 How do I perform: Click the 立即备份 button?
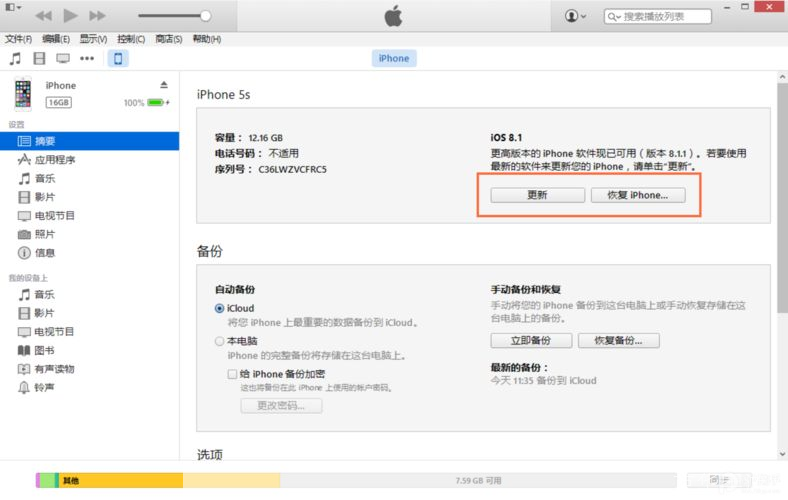(531, 341)
